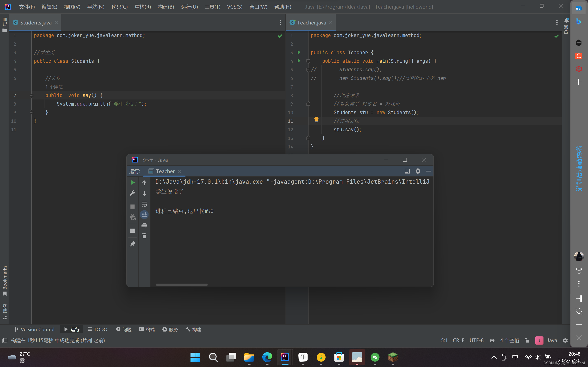
Task: Click the horizontal scrollbar in Run console
Action: [x=182, y=285]
